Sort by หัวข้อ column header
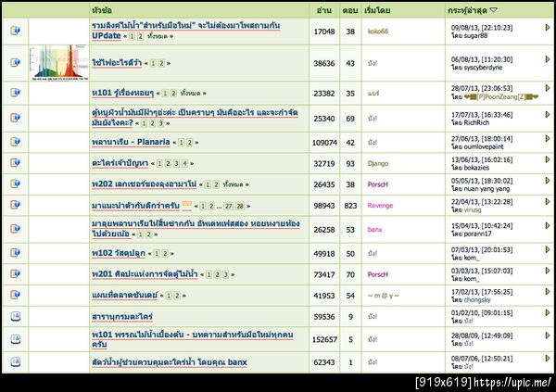 coord(102,10)
